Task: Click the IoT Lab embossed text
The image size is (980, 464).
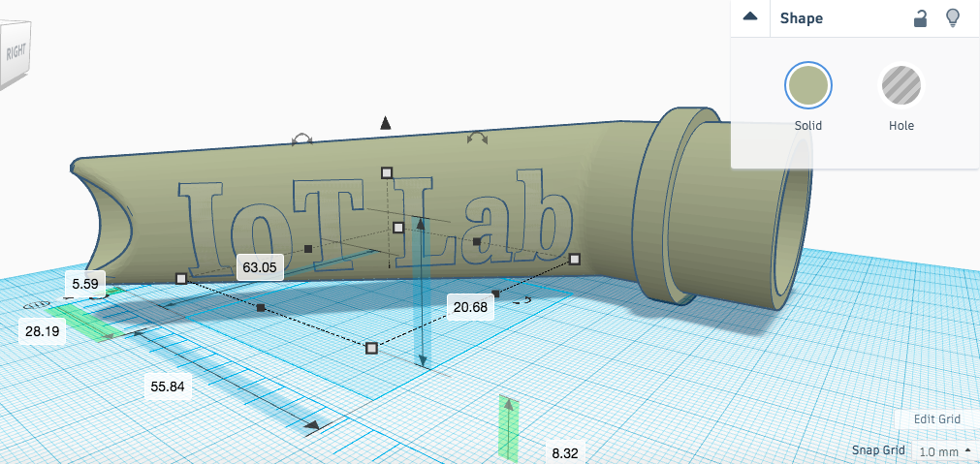Action: pos(375,225)
